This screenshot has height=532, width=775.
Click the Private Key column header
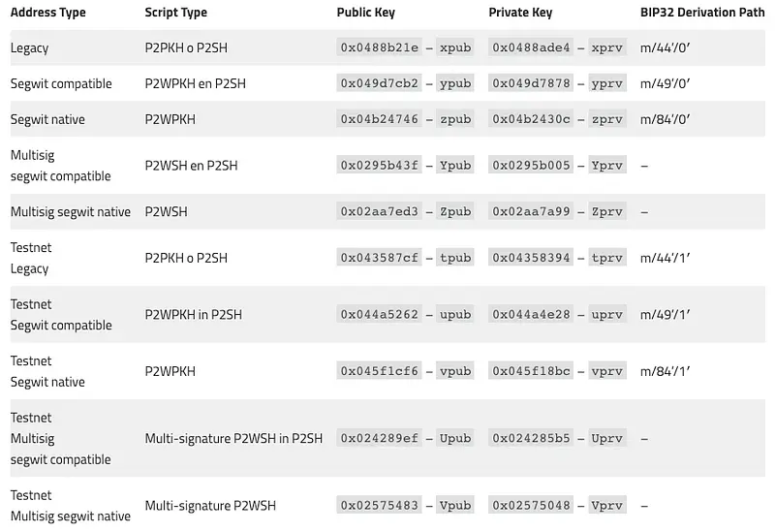coord(520,13)
